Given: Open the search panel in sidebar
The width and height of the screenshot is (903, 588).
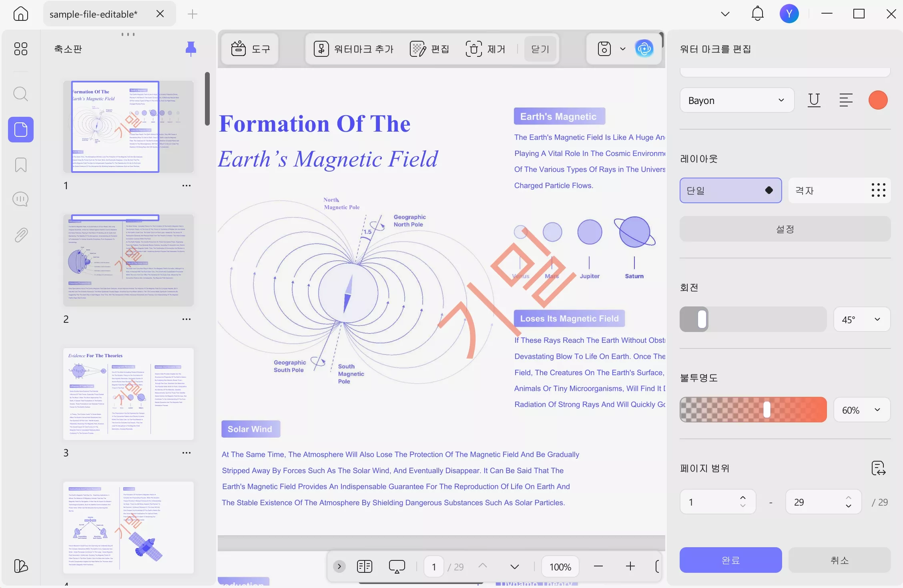Looking at the screenshot, I should (20, 94).
